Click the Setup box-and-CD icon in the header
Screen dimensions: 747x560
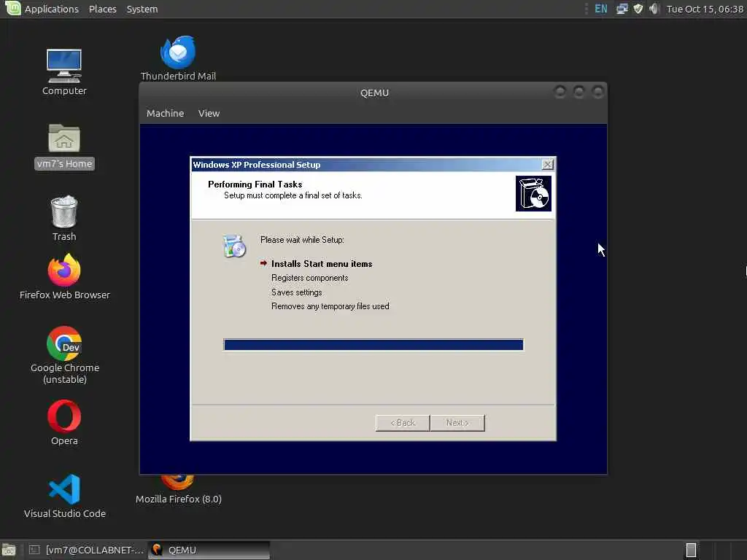click(533, 193)
